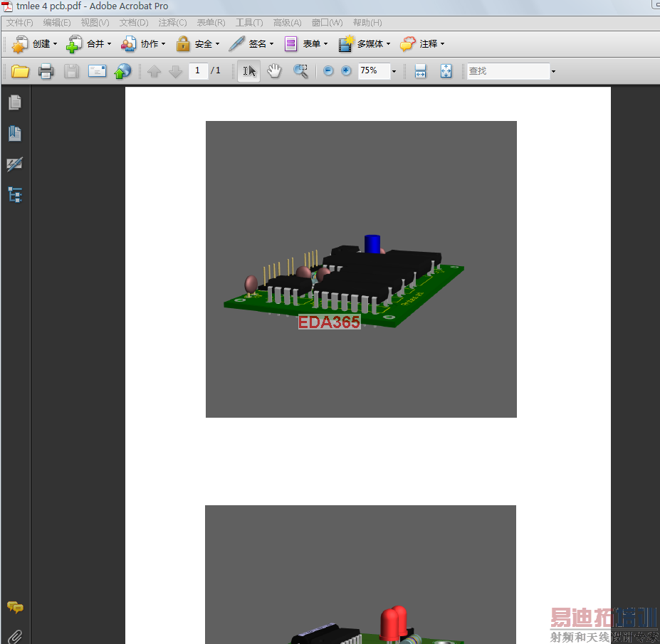Open the Comments panel in sidebar
This screenshot has width=660, height=644.
(x=15, y=608)
